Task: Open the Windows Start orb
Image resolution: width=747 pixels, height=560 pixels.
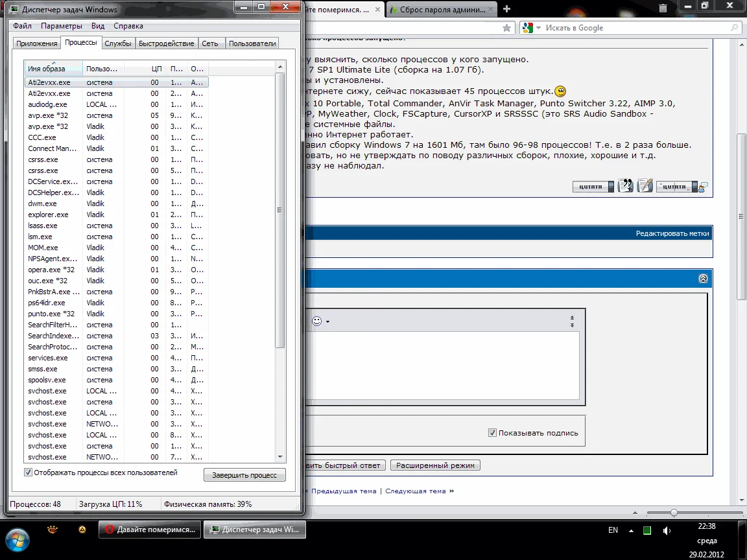Action: [x=18, y=541]
